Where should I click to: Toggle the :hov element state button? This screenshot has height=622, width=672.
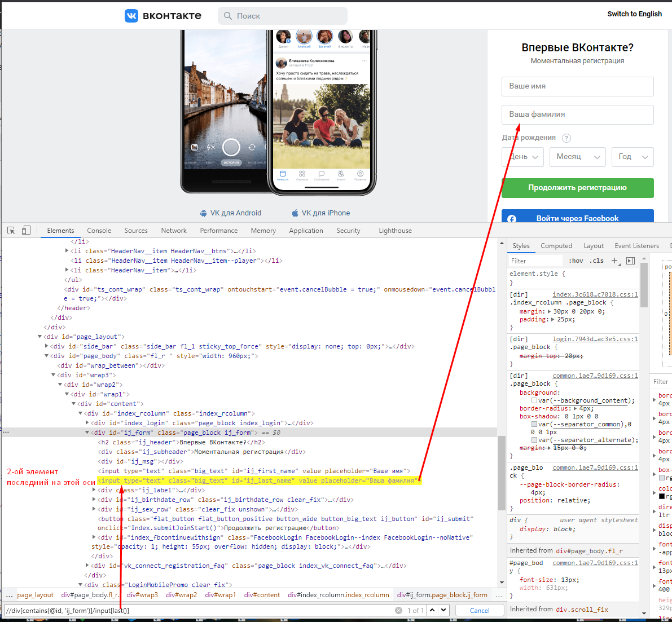click(576, 261)
